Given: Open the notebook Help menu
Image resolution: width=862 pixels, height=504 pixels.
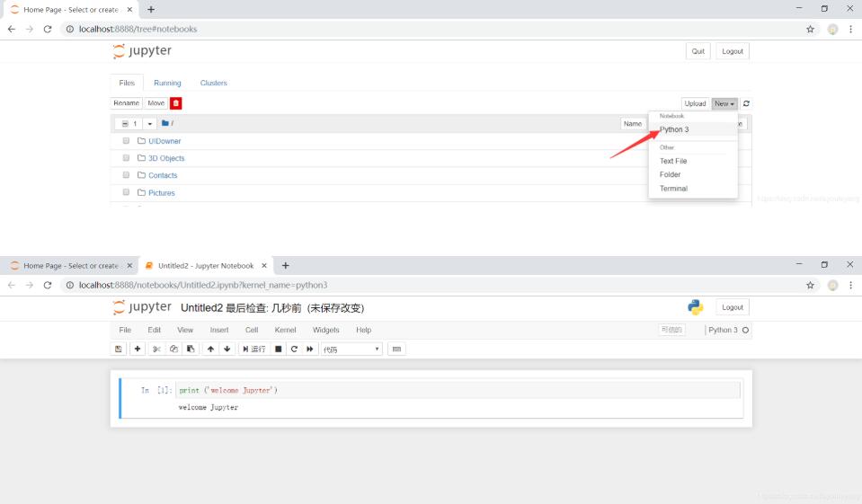Looking at the screenshot, I should pos(363,330).
